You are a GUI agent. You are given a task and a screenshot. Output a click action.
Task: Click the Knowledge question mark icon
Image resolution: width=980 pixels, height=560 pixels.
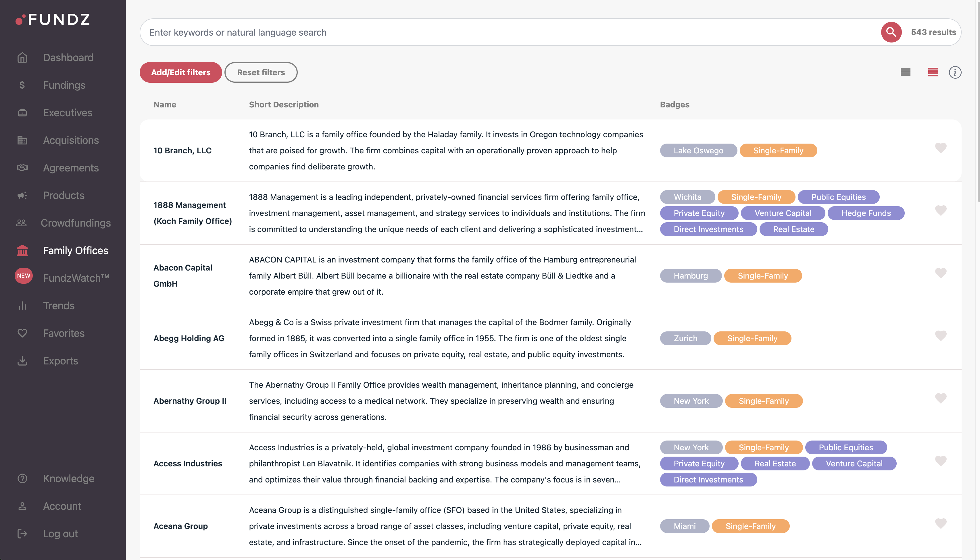22,478
